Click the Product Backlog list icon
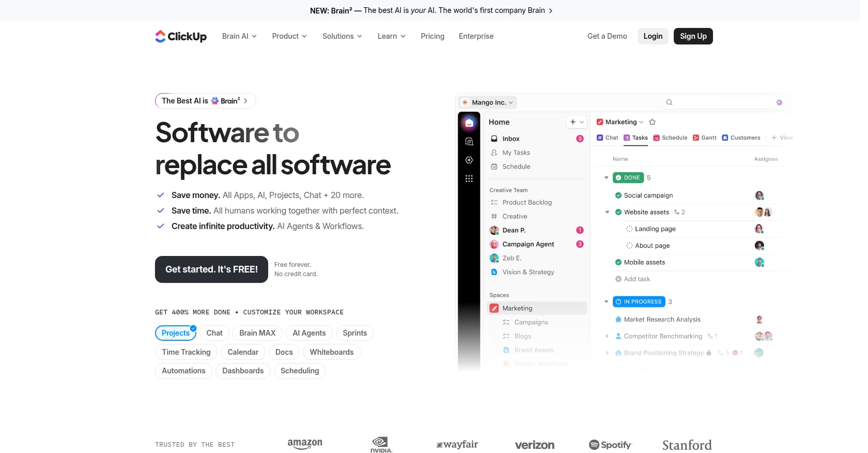This screenshot has height=453, width=868. 494,202
